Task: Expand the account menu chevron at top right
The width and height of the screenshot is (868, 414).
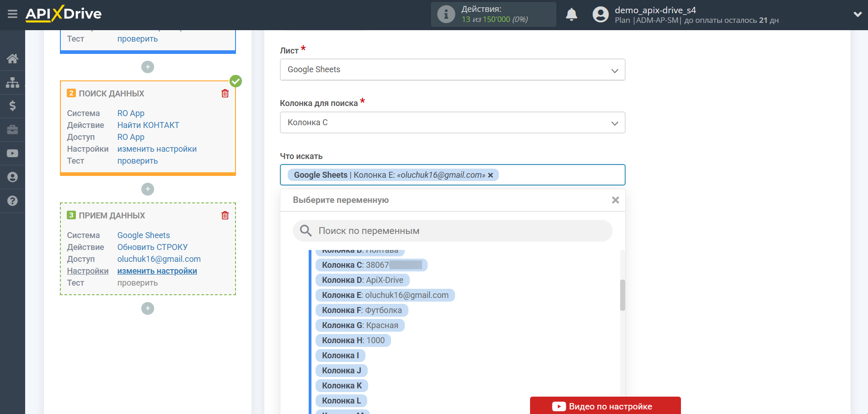Action: pos(857,14)
